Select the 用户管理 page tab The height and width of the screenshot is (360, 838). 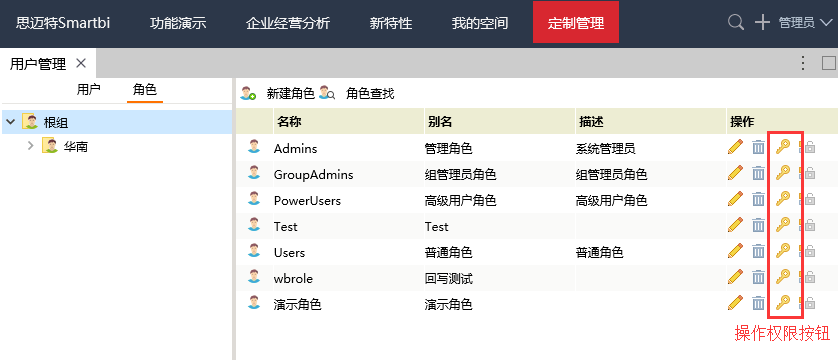(38, 64)
